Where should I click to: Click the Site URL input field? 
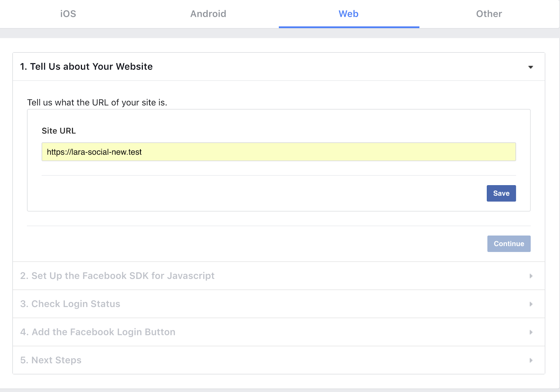pyautogui.click(x=279, y=152)
